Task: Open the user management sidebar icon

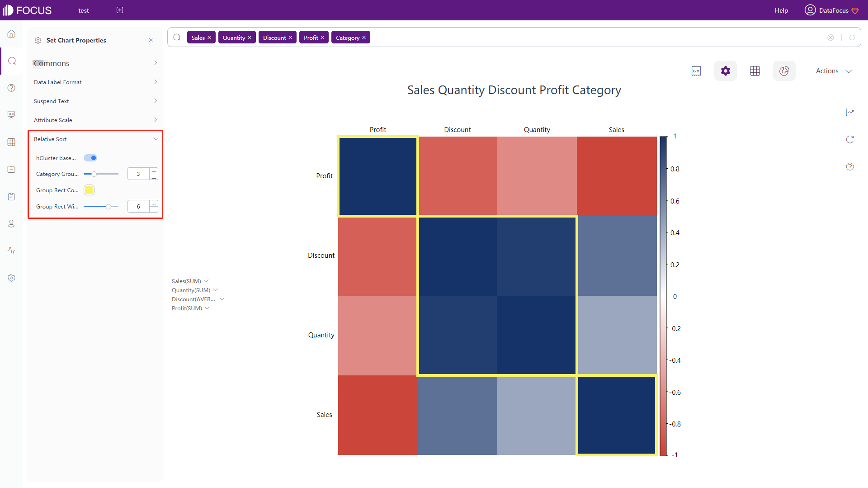Action: coord(11,223)
